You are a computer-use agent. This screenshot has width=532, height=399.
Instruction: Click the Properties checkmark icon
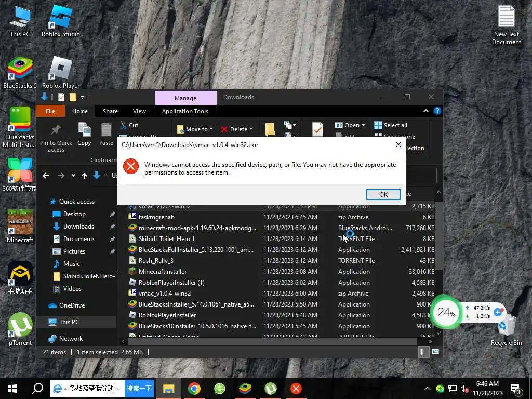(317, 129)
